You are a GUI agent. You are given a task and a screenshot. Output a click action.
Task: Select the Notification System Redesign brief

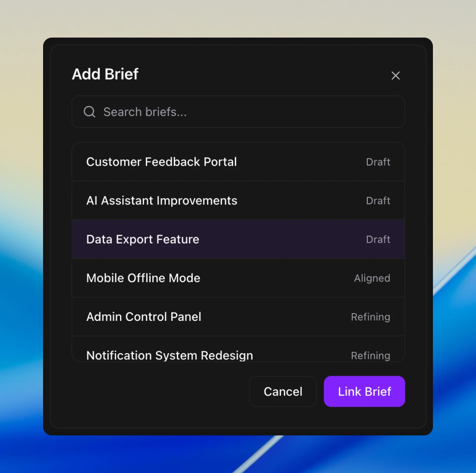(x=170, y=355)
